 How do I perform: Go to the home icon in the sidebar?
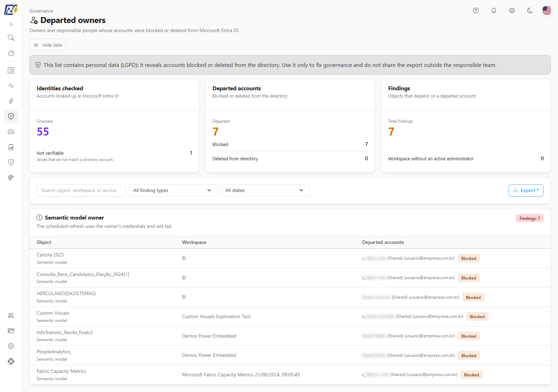11,53
